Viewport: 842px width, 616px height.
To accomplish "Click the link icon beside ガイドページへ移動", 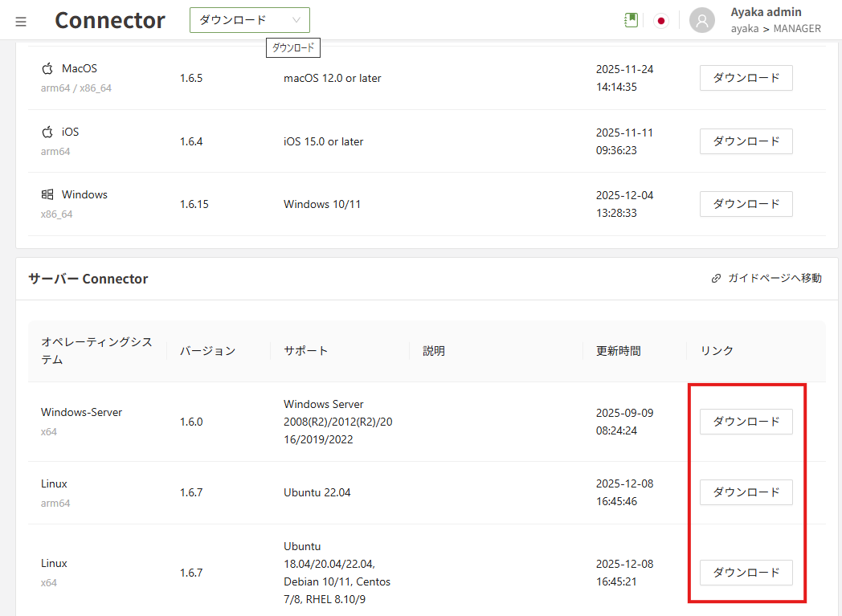I will click(716, 279).
